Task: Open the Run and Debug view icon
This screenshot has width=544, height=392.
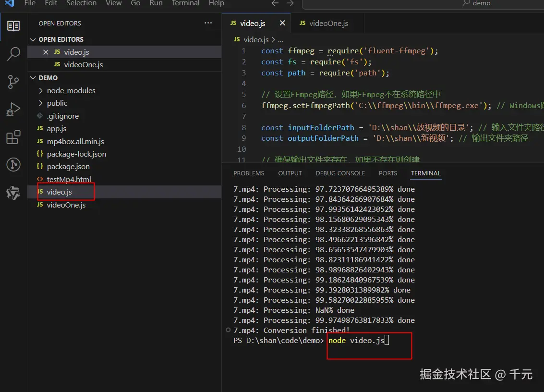Action: tap(13, 110)
